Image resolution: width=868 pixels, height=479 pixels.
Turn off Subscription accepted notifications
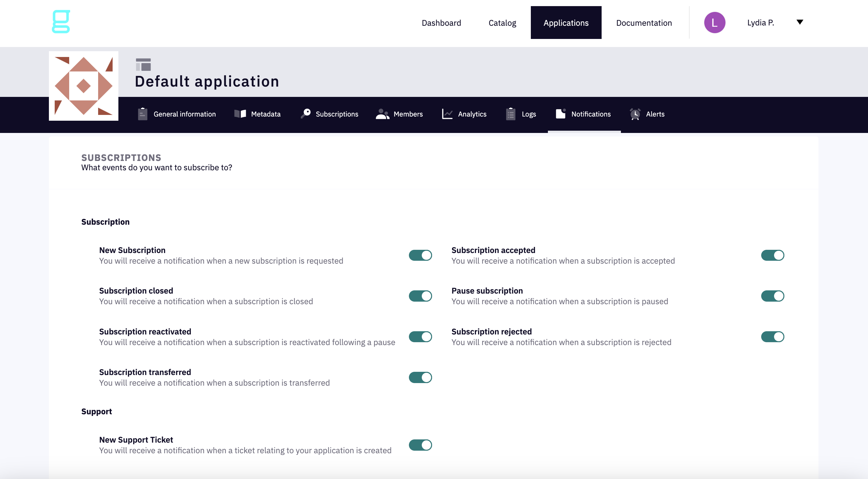click(x=772, y=255)
